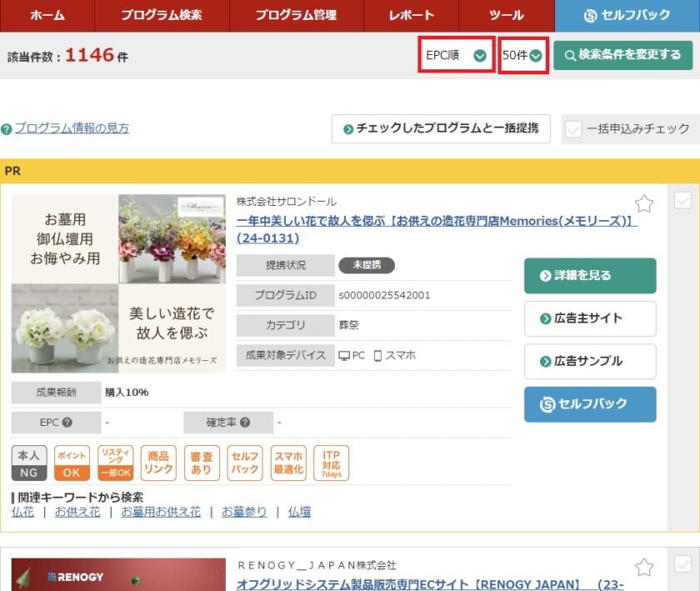Click the Memories flower banner thumbnail
Viewport: 700px width, 591px height.
coord(118,283)
